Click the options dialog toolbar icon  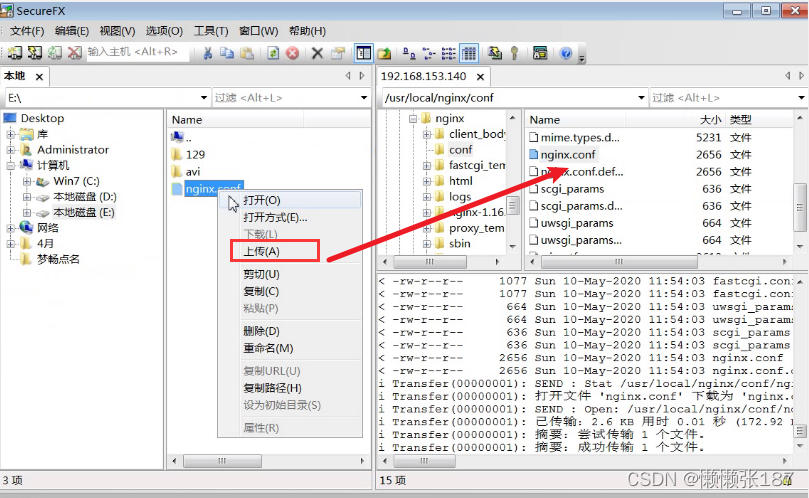[540, 53]
